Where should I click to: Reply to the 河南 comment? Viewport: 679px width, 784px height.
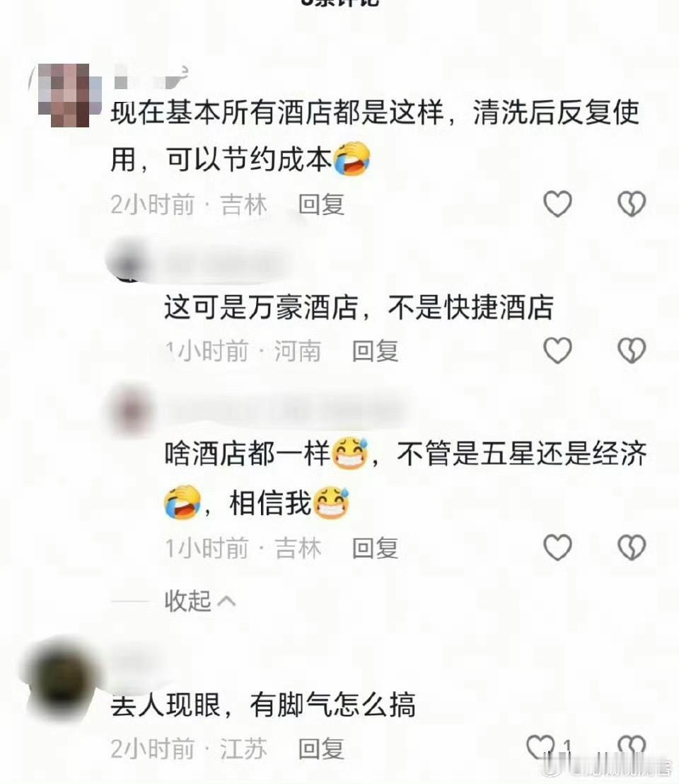click(x=376, y=350)
